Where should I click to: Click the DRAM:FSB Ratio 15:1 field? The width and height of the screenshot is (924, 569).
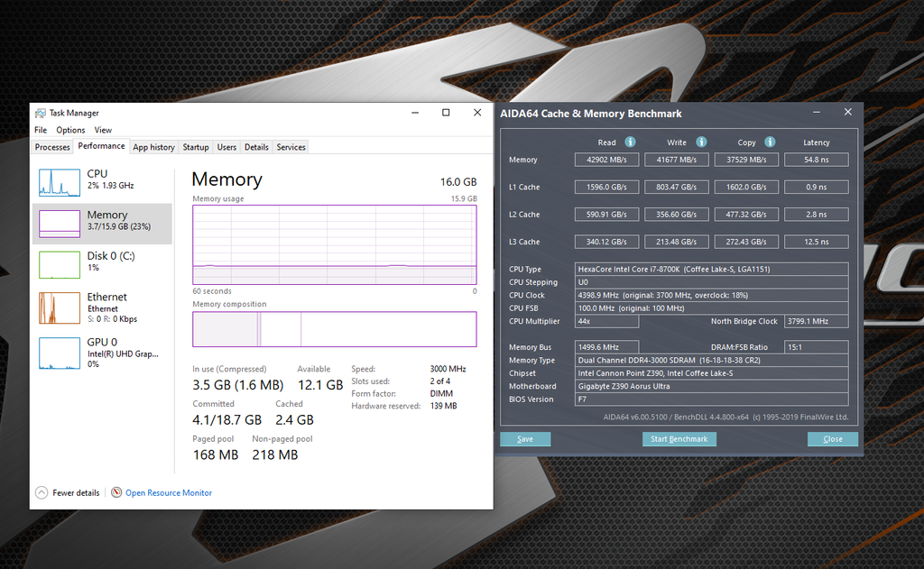816,347
